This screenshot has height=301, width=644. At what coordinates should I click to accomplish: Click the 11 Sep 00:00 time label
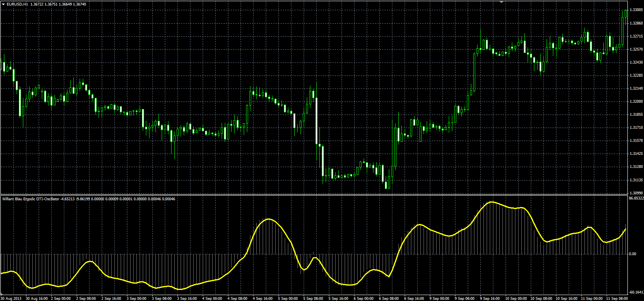(592, 299)
